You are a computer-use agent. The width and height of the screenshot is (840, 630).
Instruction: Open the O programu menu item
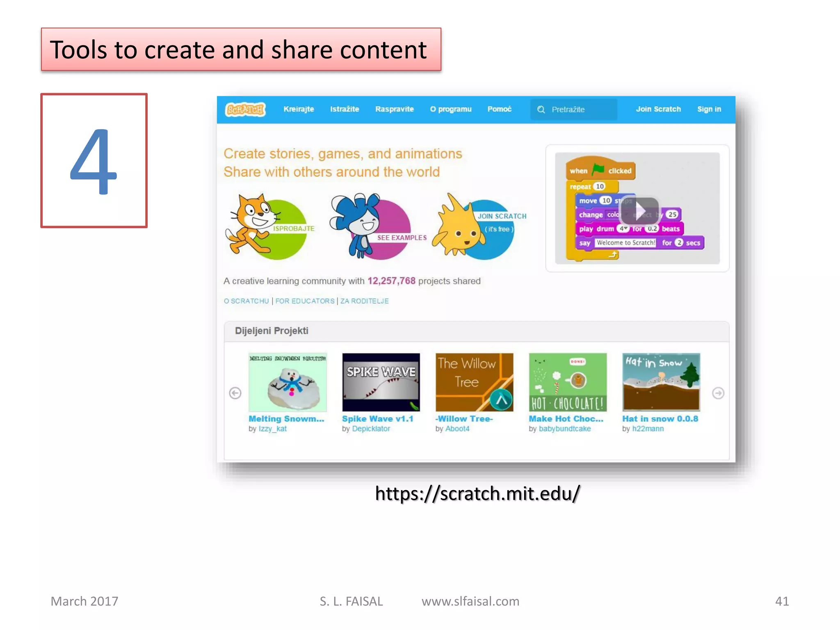pyautogui.click(x=451, y=109)
